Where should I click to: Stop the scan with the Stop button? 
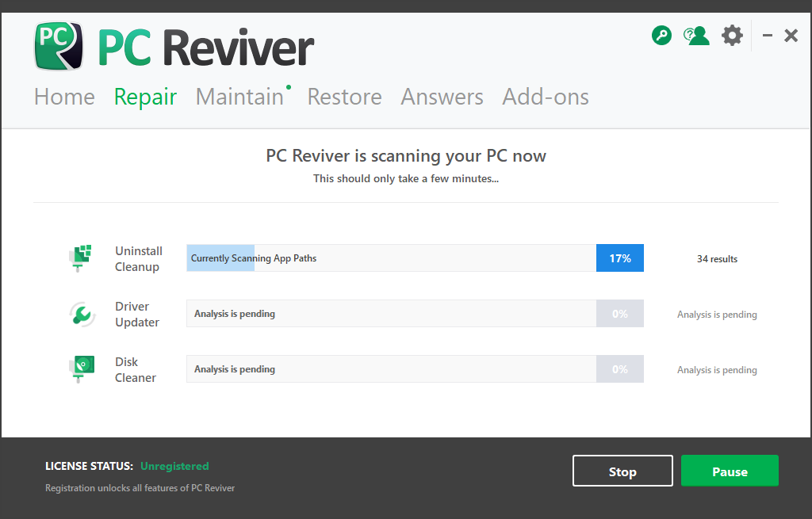pos(622,471)
